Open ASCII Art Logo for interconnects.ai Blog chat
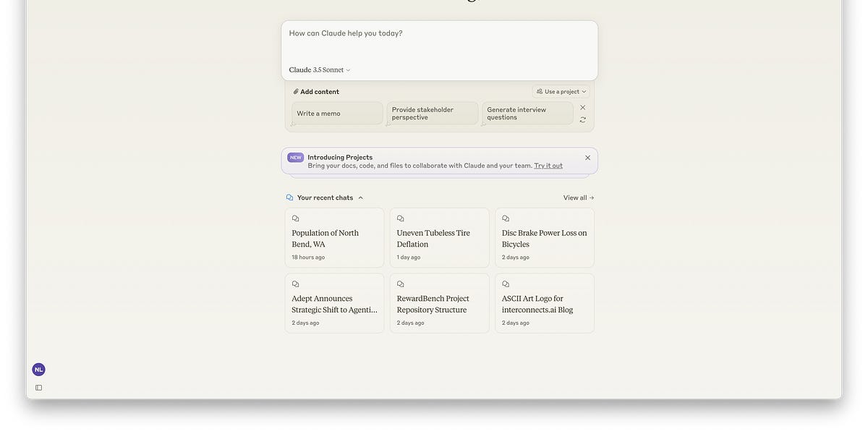The image size is (868, 434). tap(545, 303)
